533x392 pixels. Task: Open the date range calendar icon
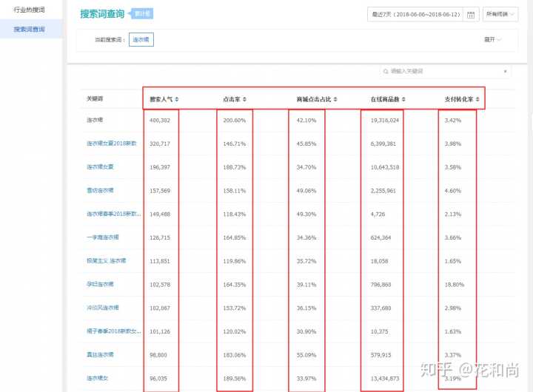[470, 14]
